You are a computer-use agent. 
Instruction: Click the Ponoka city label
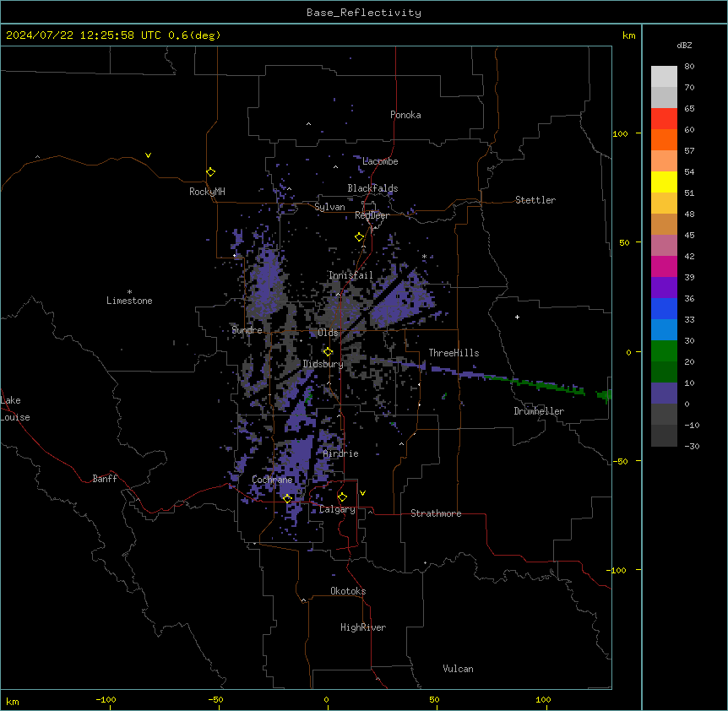(x=405, y=115)
